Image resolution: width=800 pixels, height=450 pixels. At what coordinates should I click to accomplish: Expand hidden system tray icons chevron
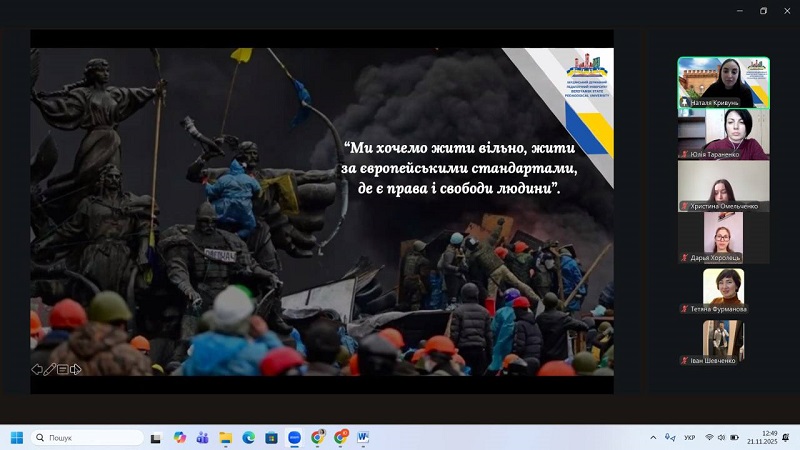[x=653, y=437]
